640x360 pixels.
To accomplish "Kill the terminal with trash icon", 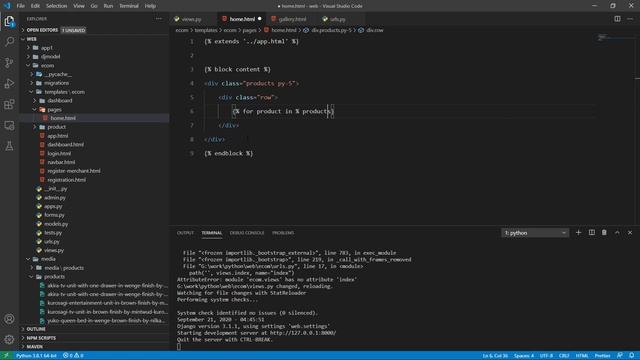I will (x=604, y=233).
